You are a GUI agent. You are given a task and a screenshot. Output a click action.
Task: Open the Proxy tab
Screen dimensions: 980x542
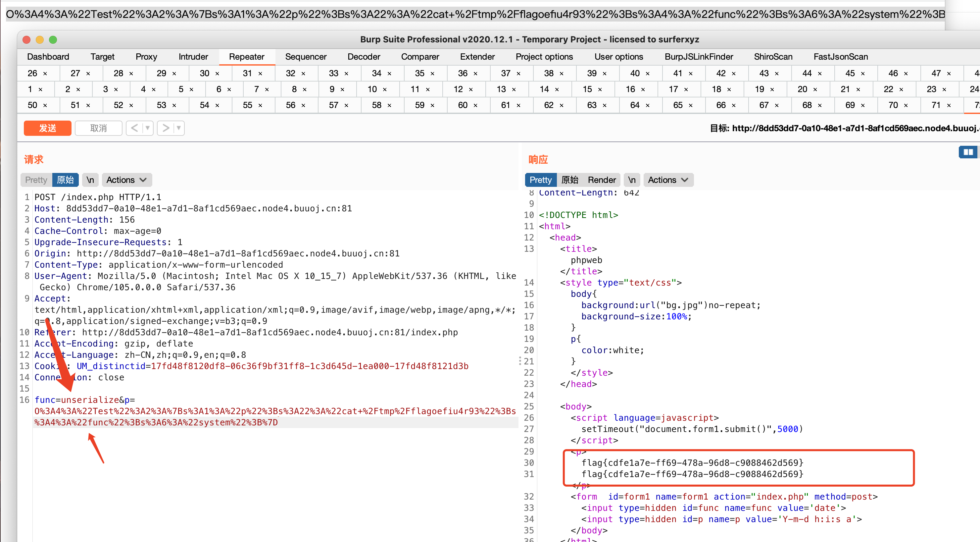click(x=146, y=57)
